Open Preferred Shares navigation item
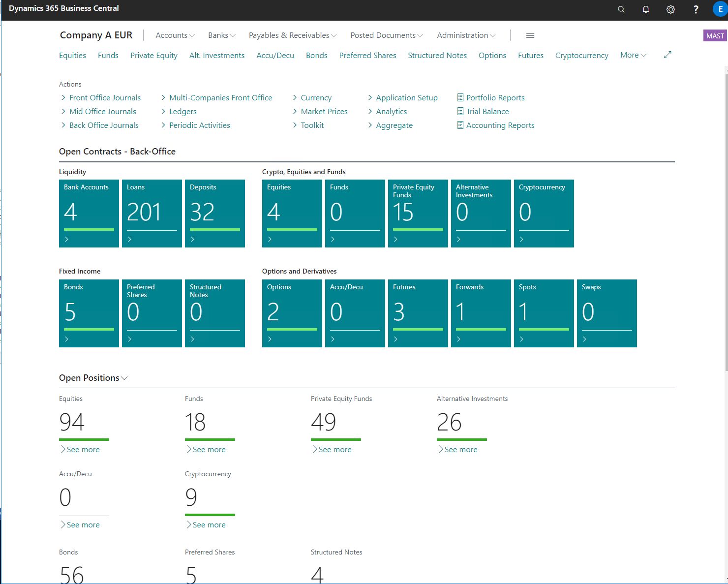 367,55
